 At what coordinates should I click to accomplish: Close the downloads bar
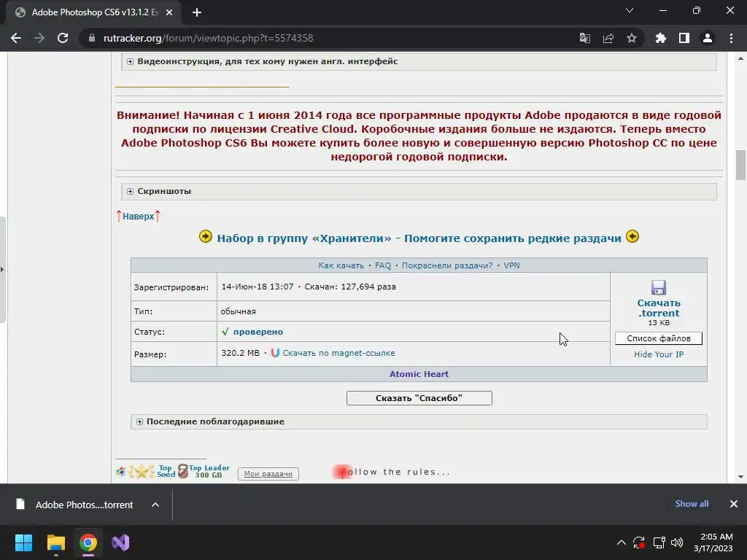click(x=734, y=504)
